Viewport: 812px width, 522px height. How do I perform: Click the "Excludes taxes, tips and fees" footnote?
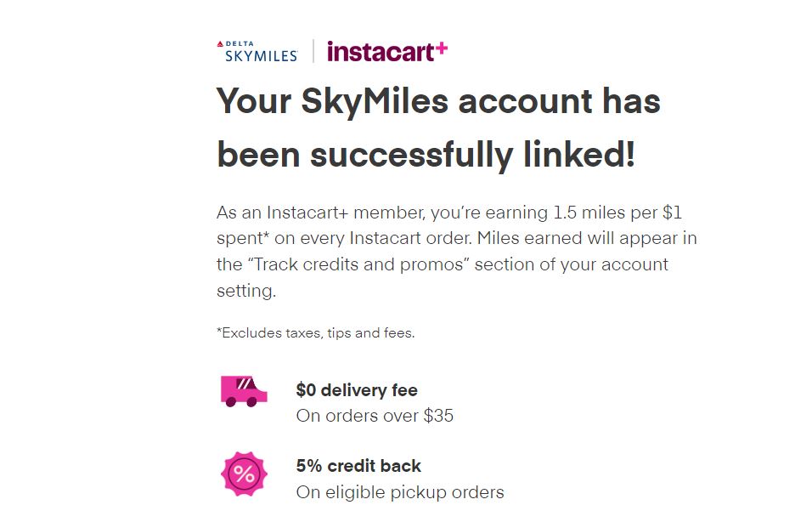pos(316,332)
